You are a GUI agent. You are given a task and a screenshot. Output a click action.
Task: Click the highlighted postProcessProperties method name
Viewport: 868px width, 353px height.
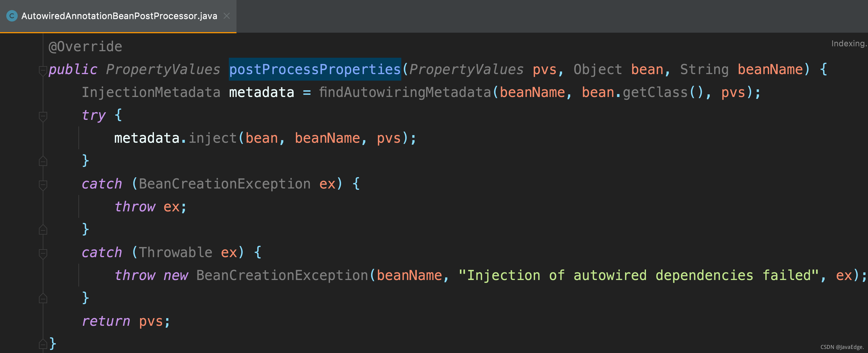pos(315,69)
